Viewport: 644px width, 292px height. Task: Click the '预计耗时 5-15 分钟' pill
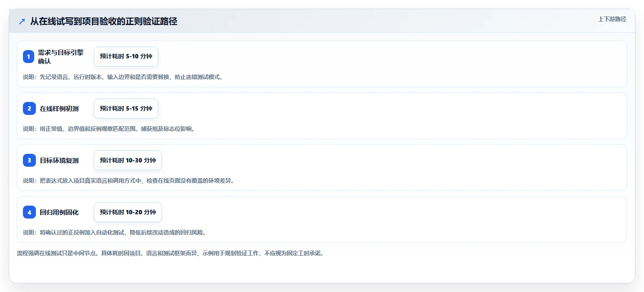coord(126,108)
